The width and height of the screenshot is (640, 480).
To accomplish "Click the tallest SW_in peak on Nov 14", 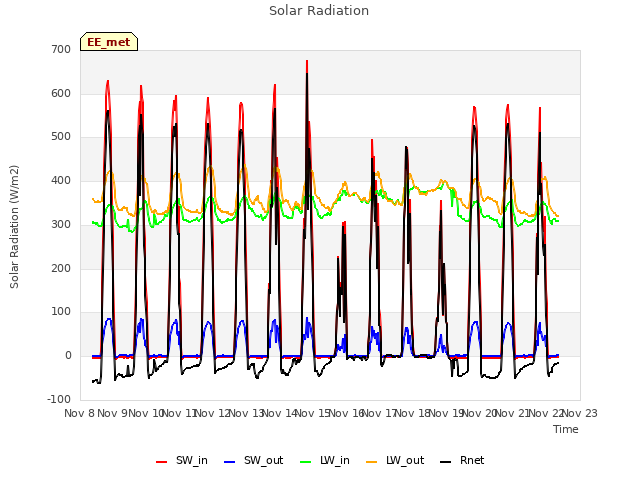I will coord(307,61).
